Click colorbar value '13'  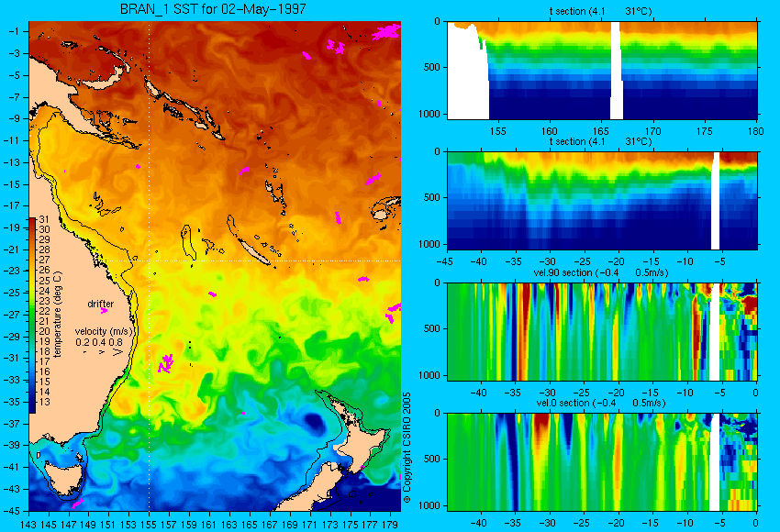pyautogui.click(x=44, y=402)
